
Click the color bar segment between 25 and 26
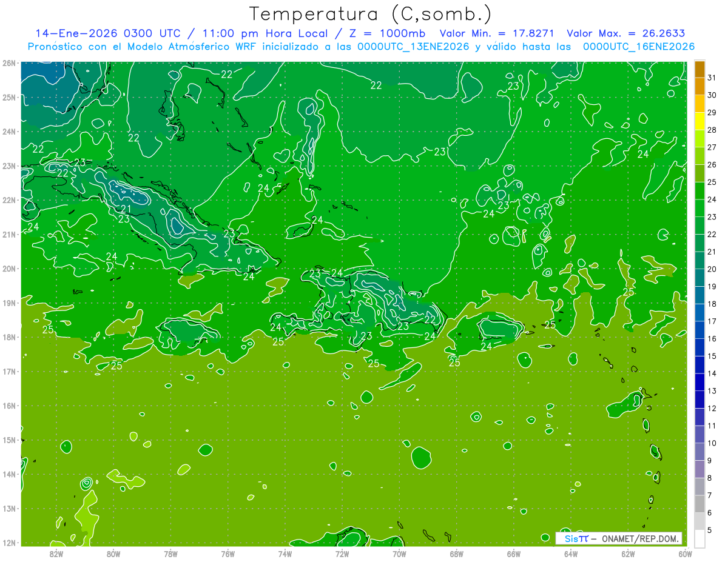(700, 173)
